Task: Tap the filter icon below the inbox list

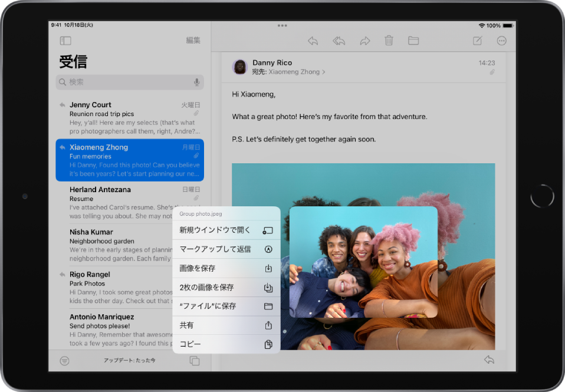Action: 64,360
